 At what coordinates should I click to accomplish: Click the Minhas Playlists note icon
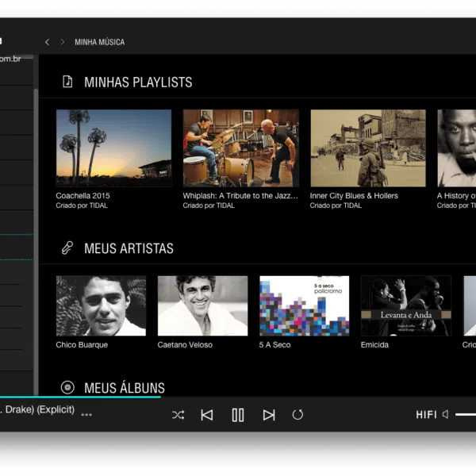pyautogui.click(x=67, y=82)
